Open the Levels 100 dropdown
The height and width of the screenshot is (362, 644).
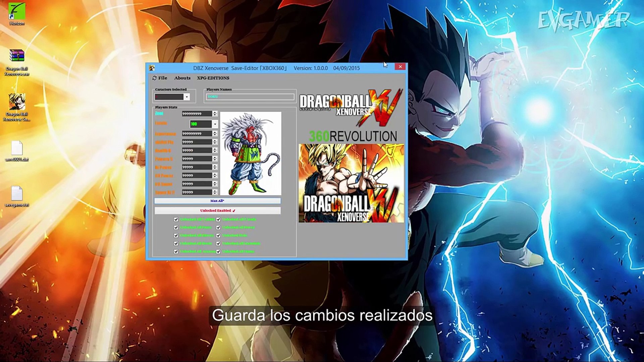pyautogui.click(x=215, y=124)
